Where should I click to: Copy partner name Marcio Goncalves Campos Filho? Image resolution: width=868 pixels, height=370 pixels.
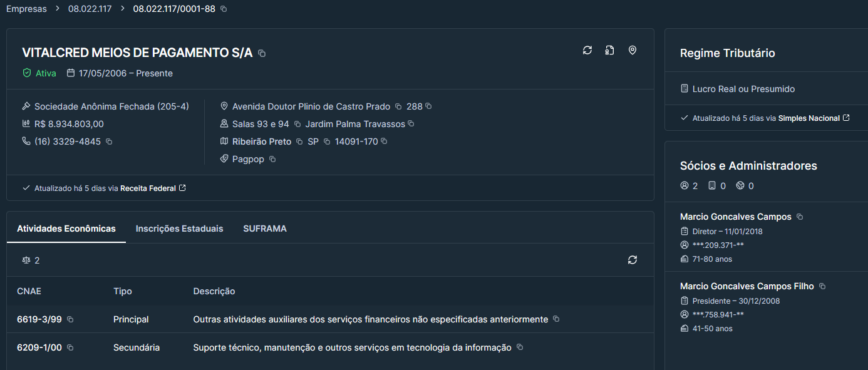point(822,287)
